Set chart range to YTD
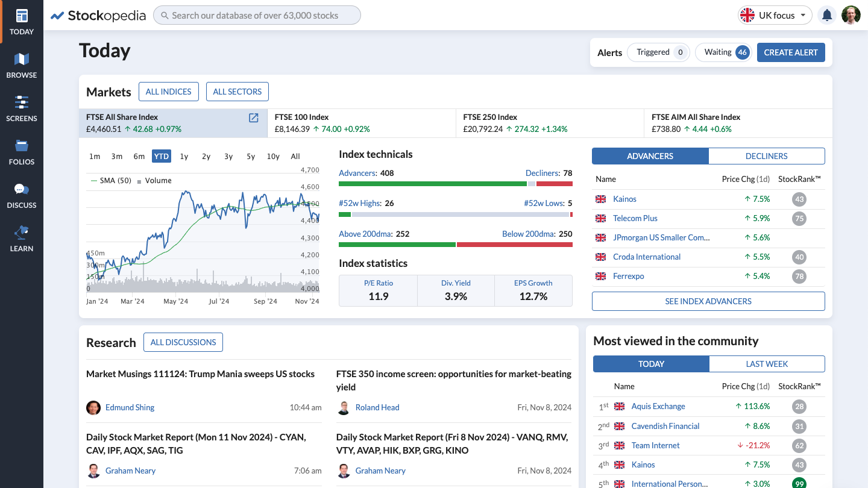 click(162, 156)
